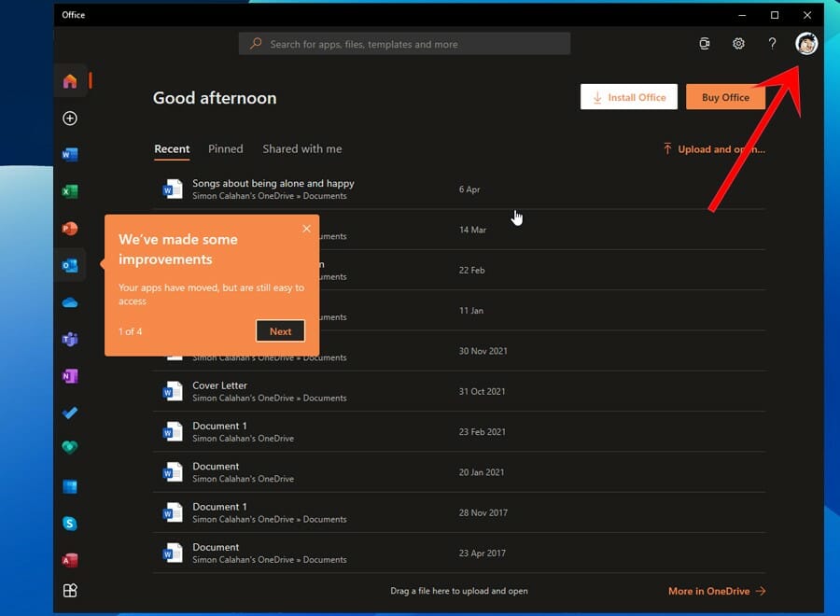Open PowerPoint from the sidebar

pos(70,229)
